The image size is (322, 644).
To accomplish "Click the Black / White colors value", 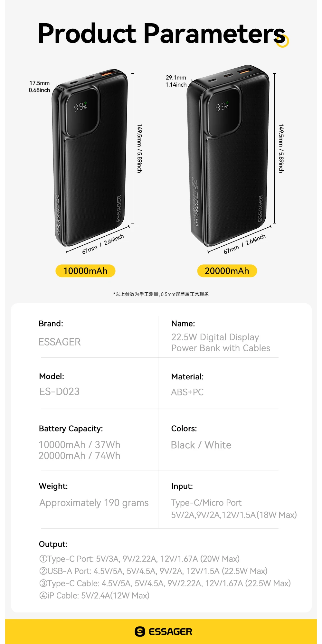I will point(201,445).
